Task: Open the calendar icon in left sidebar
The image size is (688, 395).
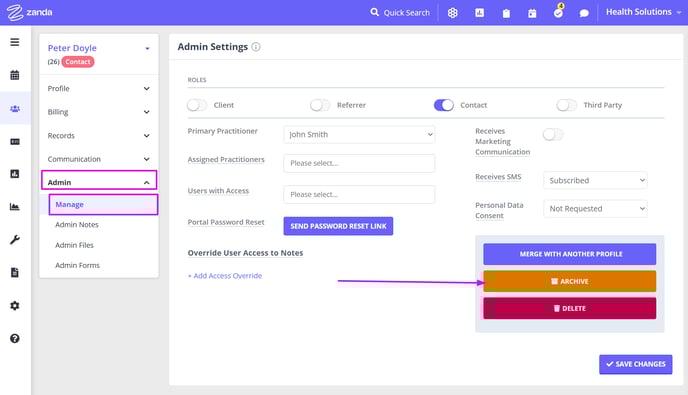Action: (14, 75)
